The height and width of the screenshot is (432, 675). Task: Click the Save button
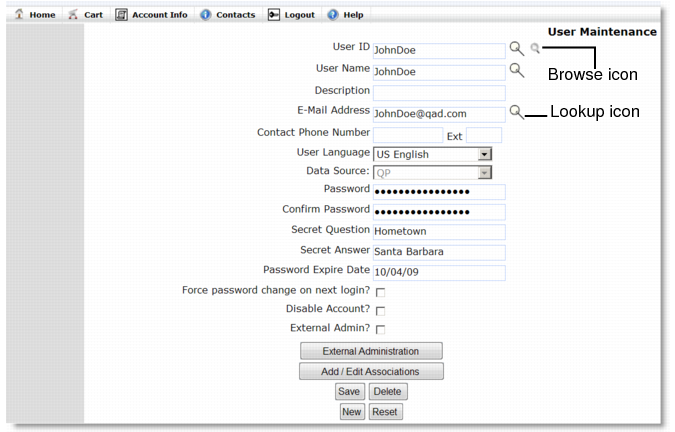click(350, 392)
